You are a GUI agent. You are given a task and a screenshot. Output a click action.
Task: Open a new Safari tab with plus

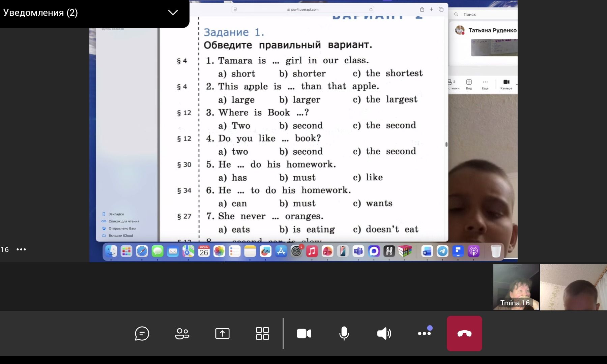[x=431, y=9]
